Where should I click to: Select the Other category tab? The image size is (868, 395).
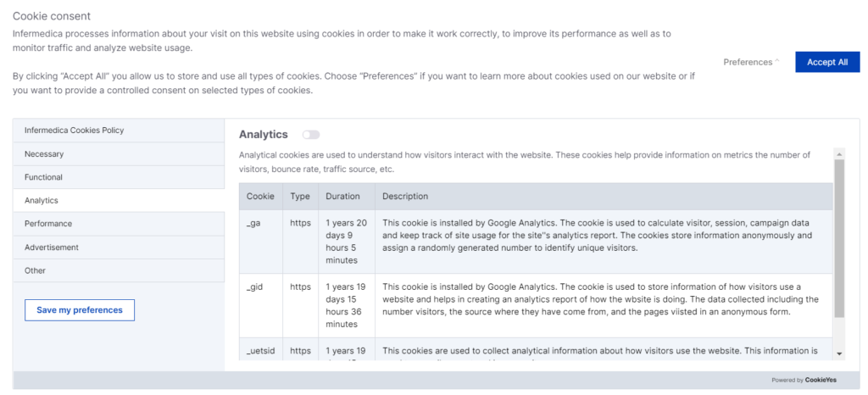119,270
